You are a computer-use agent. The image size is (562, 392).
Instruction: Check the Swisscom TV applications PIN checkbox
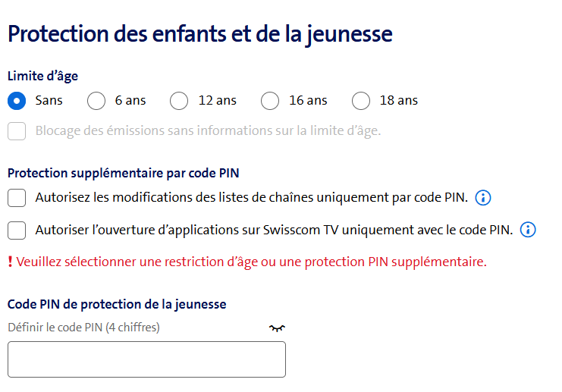pyautogui.click(x=17, y=230)
